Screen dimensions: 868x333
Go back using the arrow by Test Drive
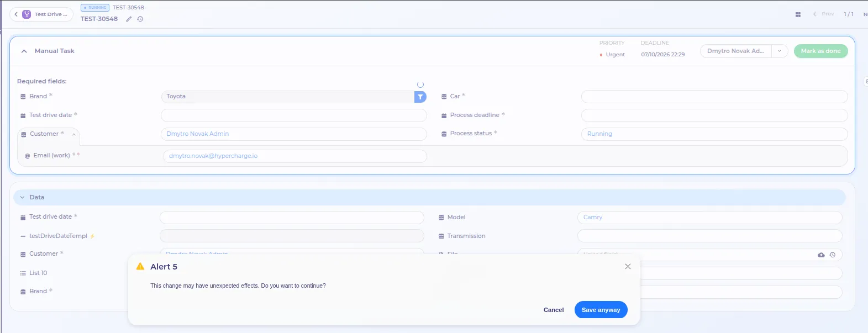click(16, 14)
